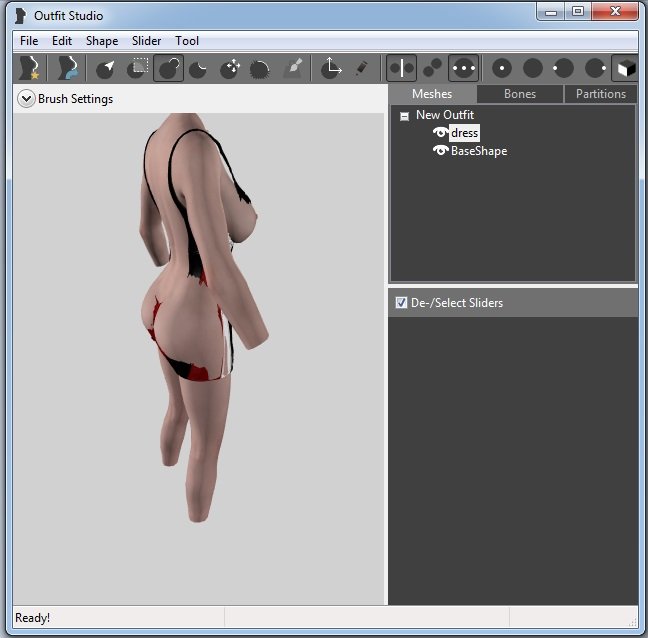
Task: Select the Inflate brush tool
Action: [168, 68]
